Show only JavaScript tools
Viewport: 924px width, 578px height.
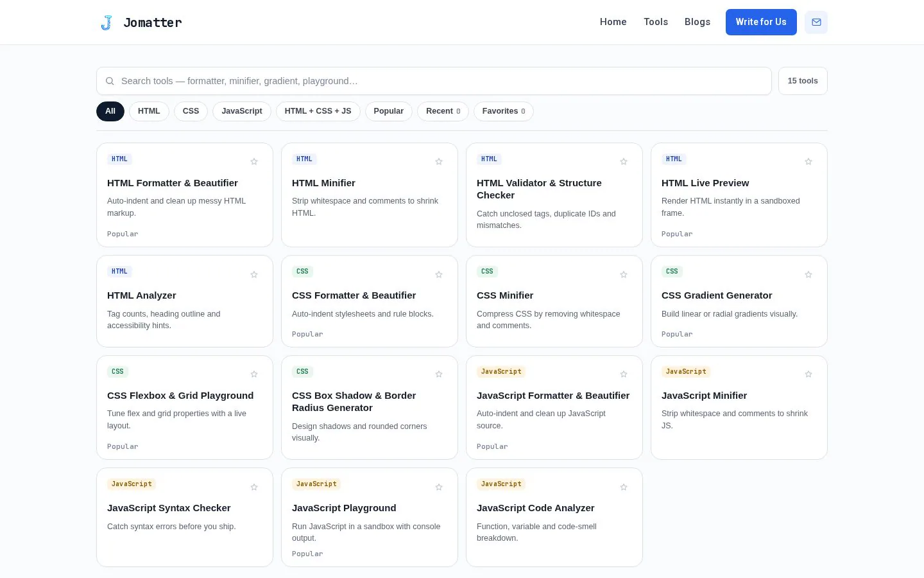(242, 111)
